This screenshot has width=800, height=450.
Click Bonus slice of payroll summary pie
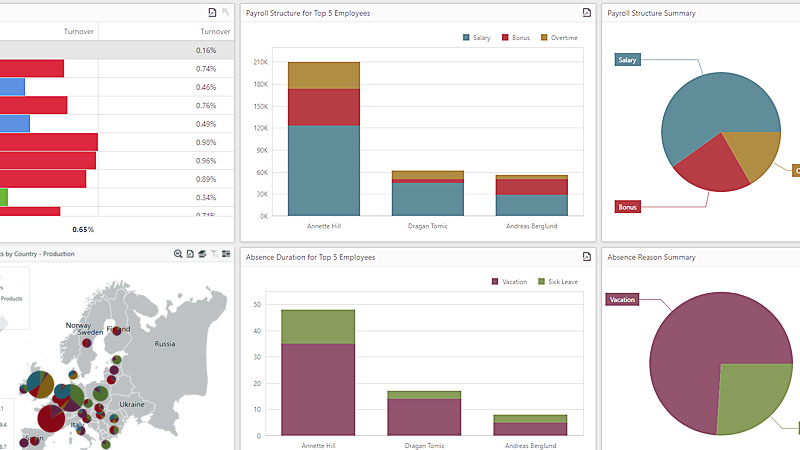point(713,168)
